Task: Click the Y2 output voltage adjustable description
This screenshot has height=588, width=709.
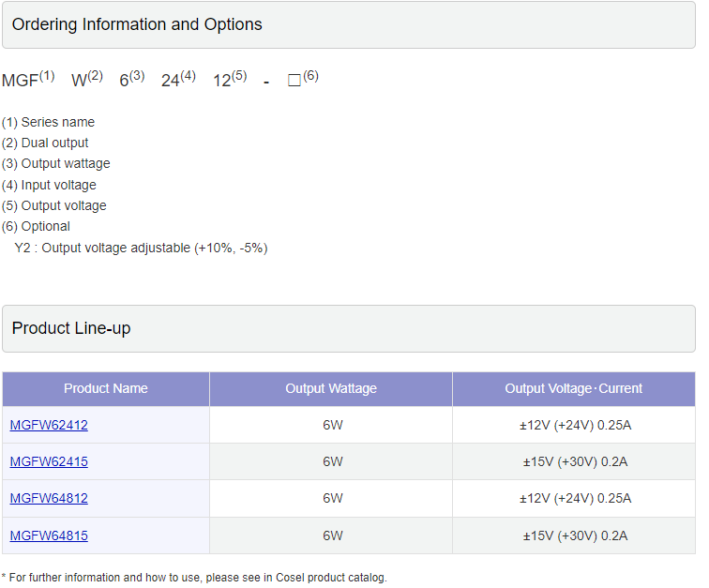Action: coord(141,248)
